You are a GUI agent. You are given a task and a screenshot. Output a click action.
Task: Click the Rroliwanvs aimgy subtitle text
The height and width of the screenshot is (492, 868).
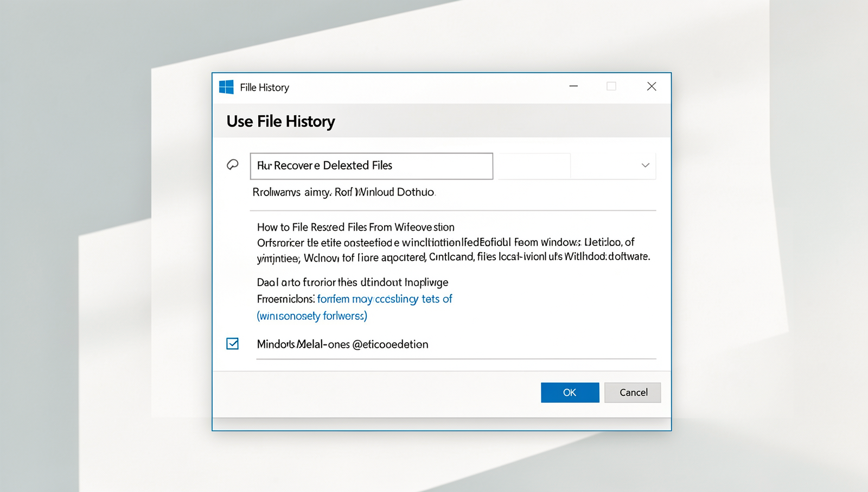click(343, 192)
